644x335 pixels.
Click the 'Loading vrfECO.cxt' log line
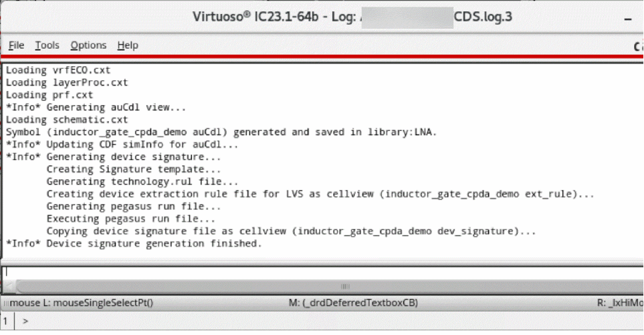coord(58,70)
